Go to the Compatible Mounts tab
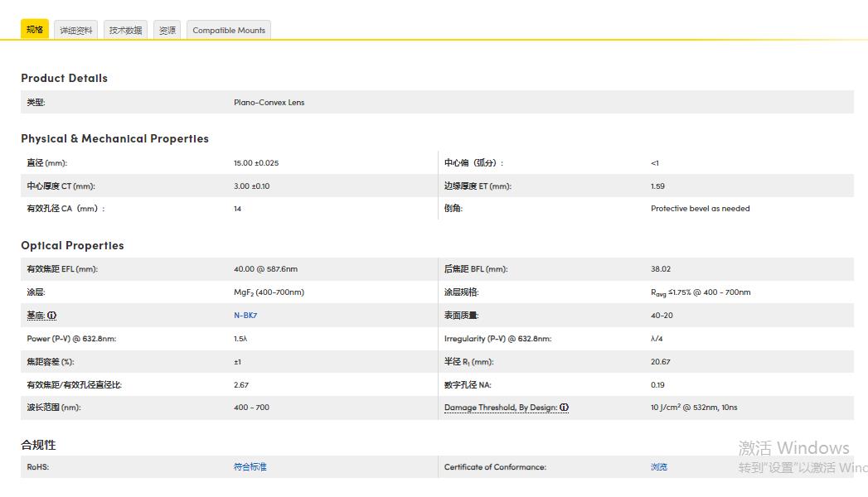This screenshot has height=497, width=868. [229, 31]
